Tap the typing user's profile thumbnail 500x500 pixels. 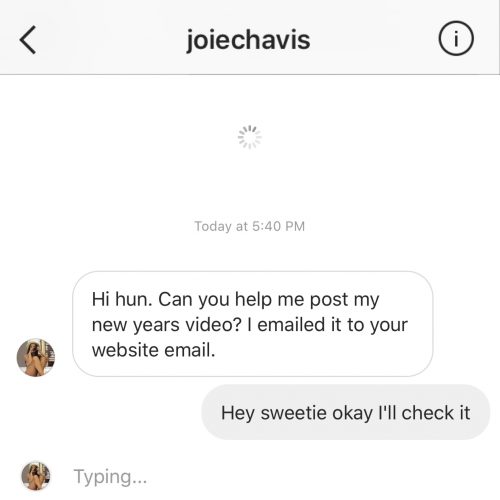pyautogui.click(x=36, y=476)
